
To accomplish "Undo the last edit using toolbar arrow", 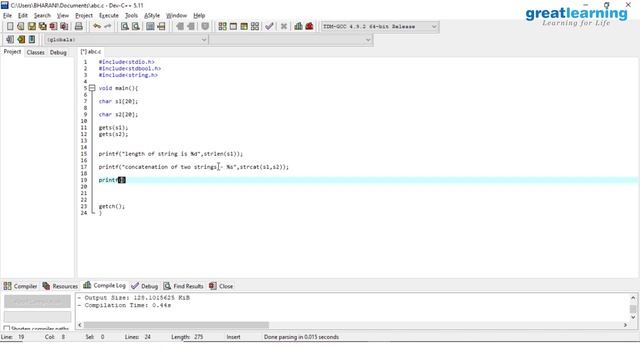I will point(97,27).
